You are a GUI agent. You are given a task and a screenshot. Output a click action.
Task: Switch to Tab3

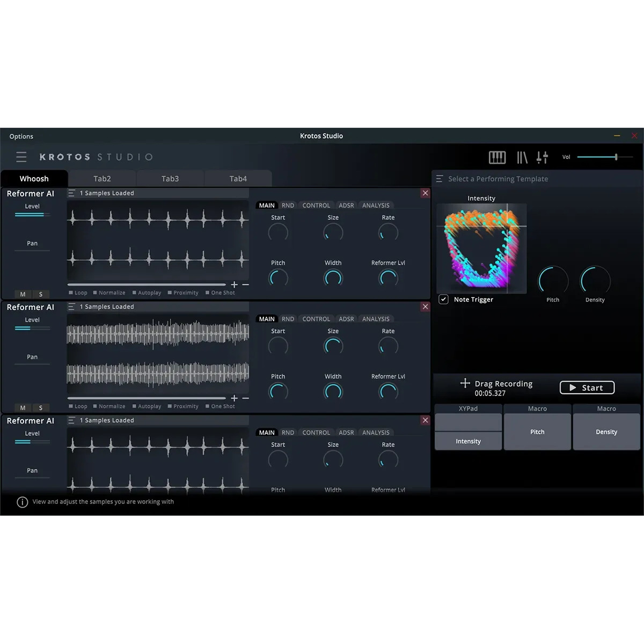tap(170, 178)
